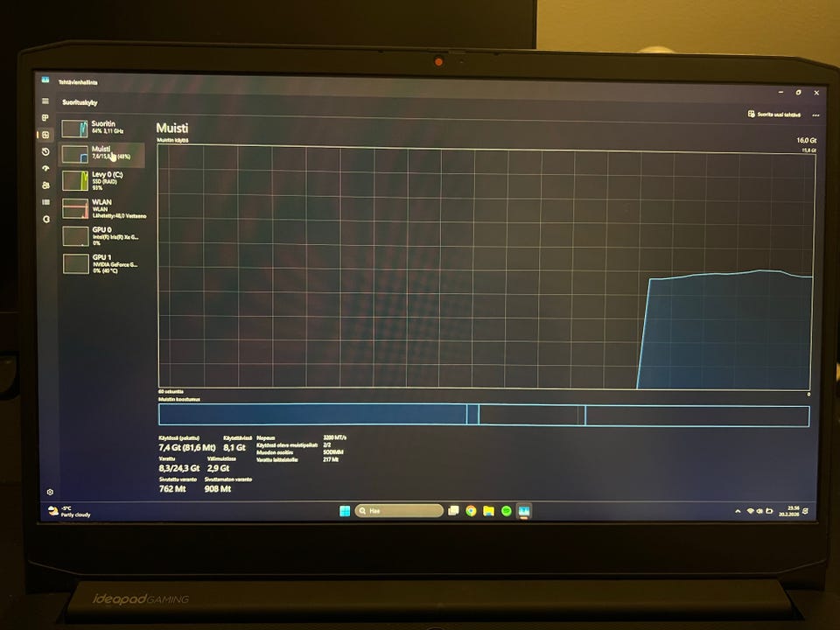This screenshot has width=840, height=630.
Task: Open the Services sidebar icon
Action: tap(46, 219)
